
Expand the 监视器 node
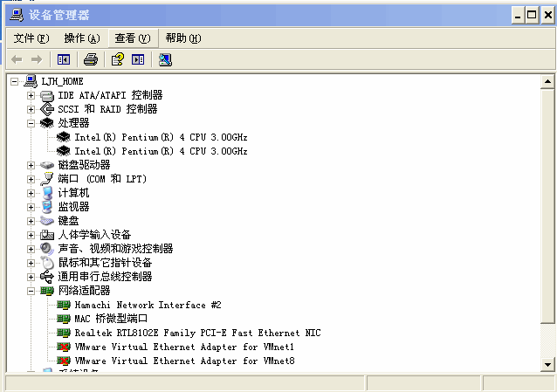[x=31, y=207]
